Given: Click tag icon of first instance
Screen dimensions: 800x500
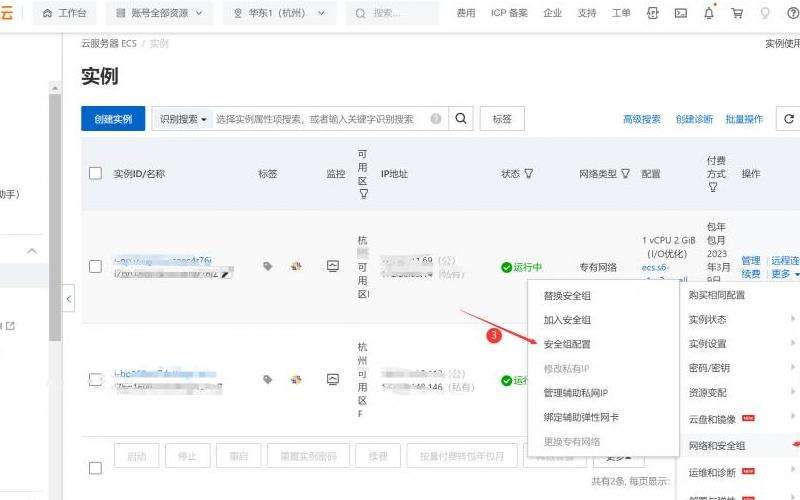Looking at the screenshot, I should point(267,266).
